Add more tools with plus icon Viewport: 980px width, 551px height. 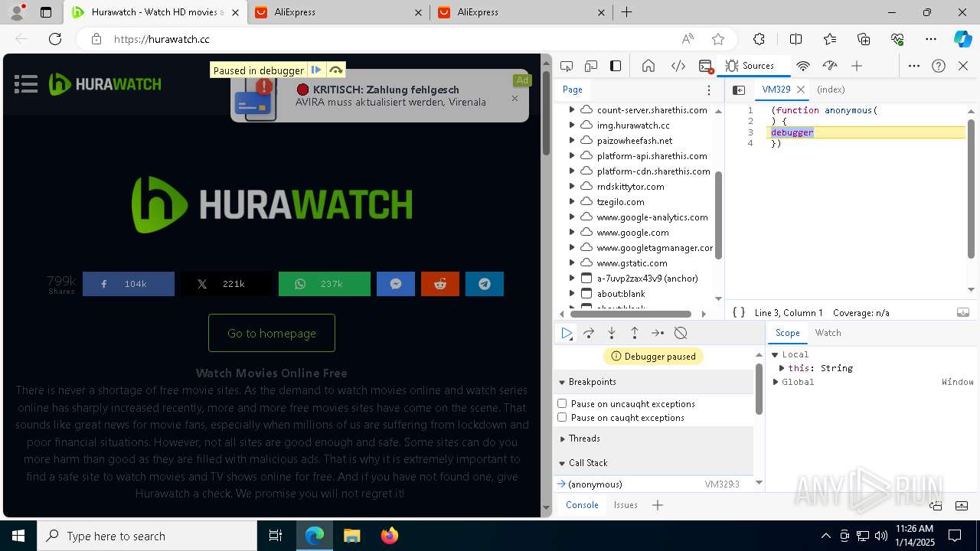[857, 66]
